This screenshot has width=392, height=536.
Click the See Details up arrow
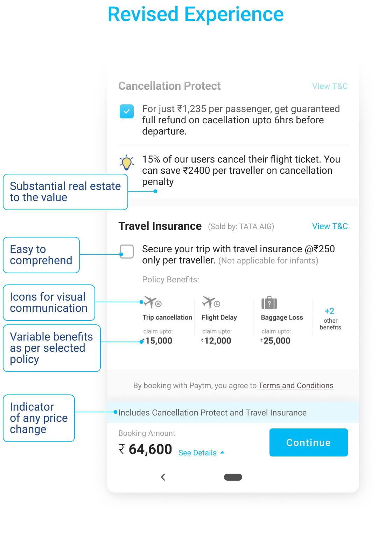tap(222, 453)
